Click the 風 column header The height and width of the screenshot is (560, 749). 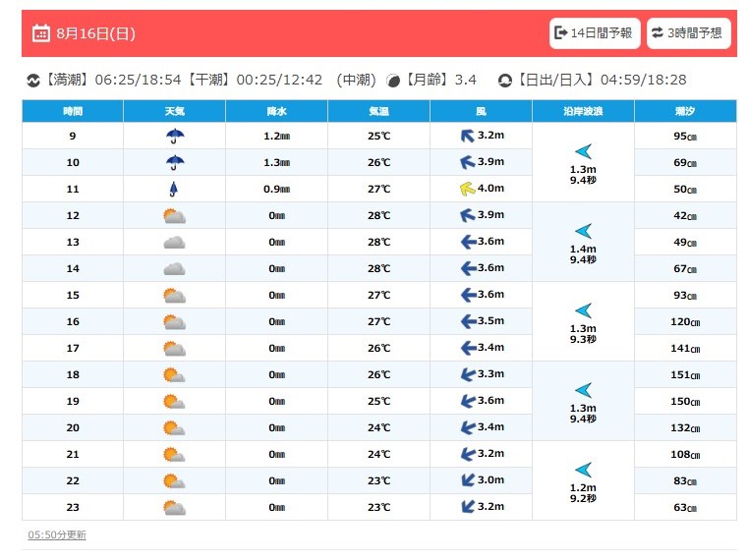point(481,111)
